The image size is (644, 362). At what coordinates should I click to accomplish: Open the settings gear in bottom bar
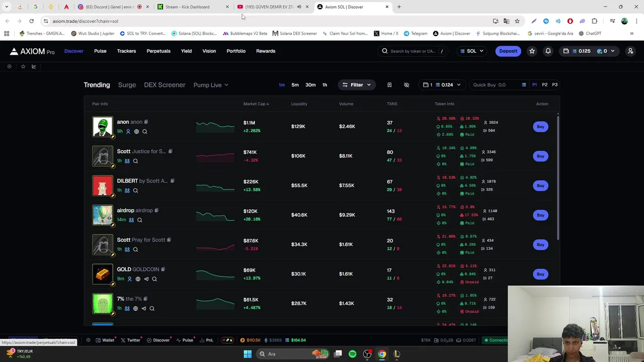tap(88, 340)
